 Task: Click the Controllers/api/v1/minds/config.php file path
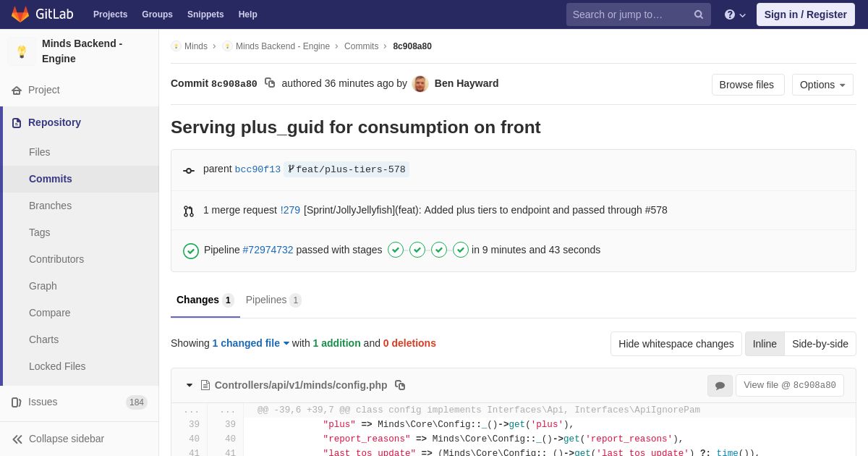[301, 385]
